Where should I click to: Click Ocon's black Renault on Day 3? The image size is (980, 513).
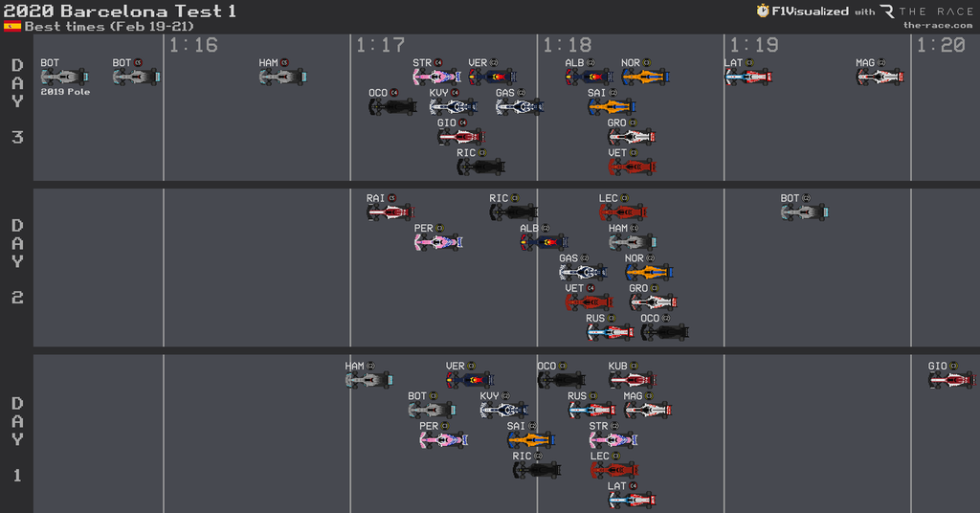pos(392,107)
